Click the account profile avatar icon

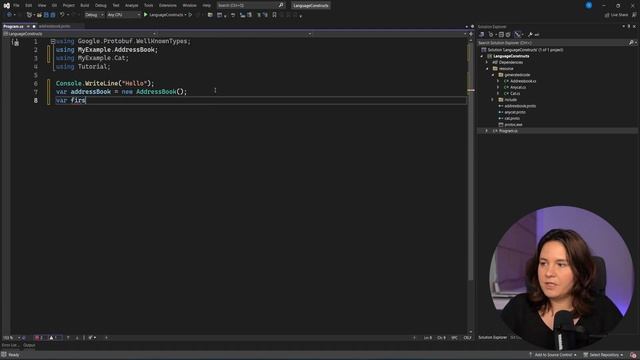coord(589,5)
